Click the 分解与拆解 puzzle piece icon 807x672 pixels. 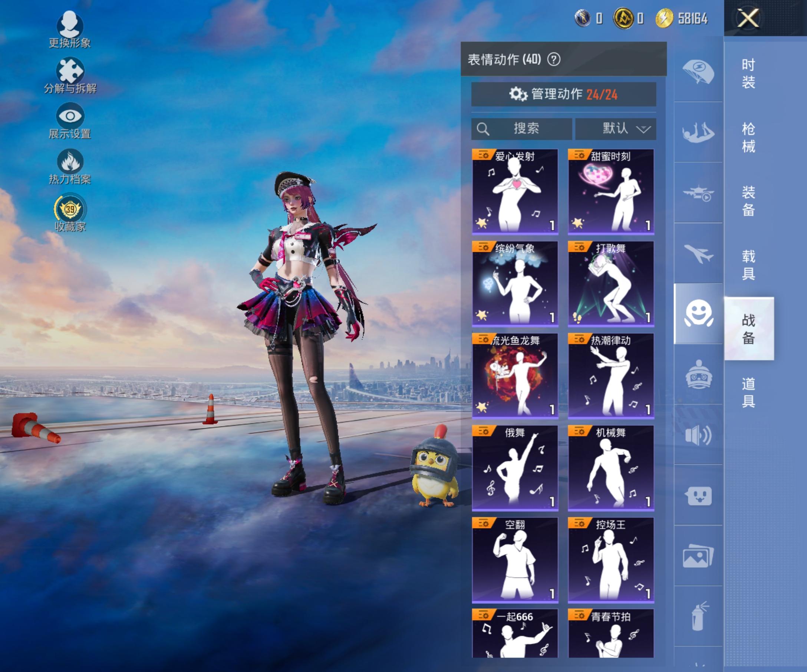coord(70,72)
